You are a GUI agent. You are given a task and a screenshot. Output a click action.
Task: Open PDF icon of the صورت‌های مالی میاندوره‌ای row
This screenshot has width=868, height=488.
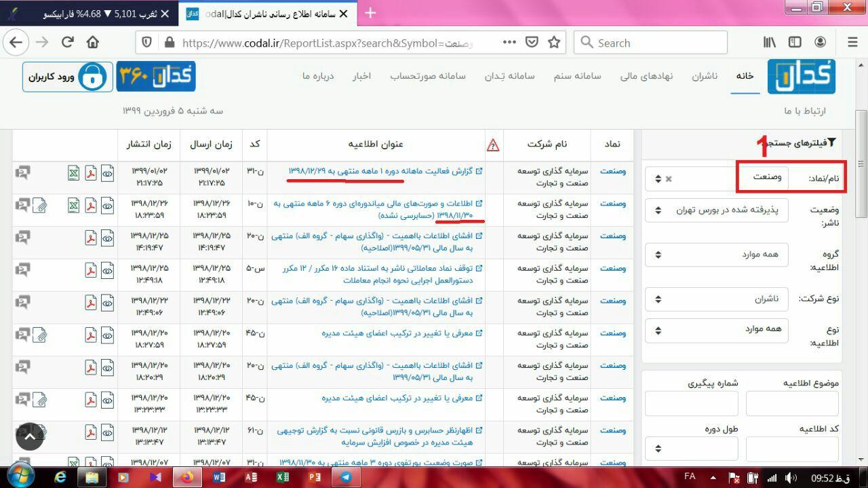(90, 205)
